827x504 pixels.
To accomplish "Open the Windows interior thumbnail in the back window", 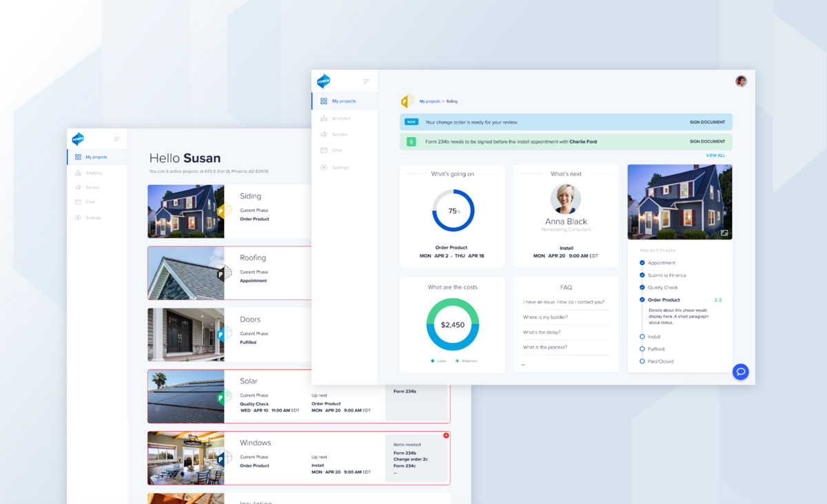I will tap(185, 458).
